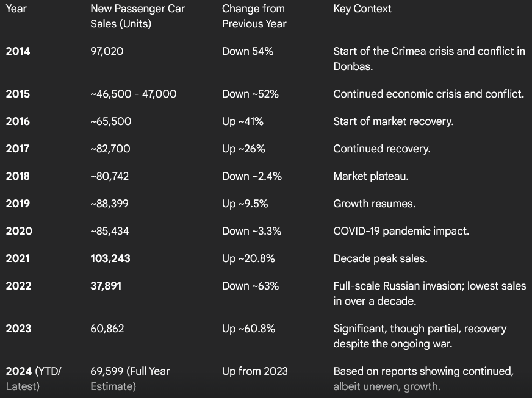Screen dimensions: 532x398
Task: Select the 2014 year cell
Action: [18, 52]
